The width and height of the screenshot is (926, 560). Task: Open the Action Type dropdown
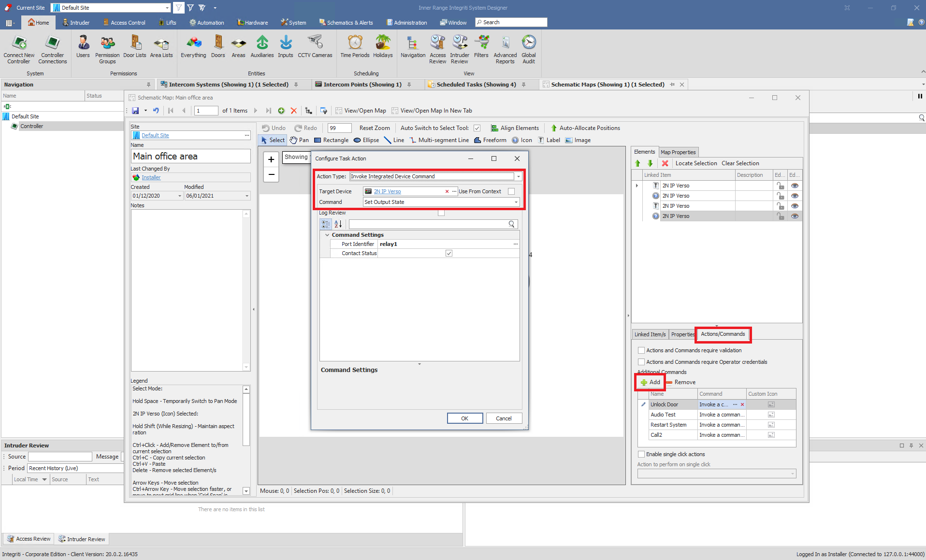pyautogui.click(x=518, y=176)
